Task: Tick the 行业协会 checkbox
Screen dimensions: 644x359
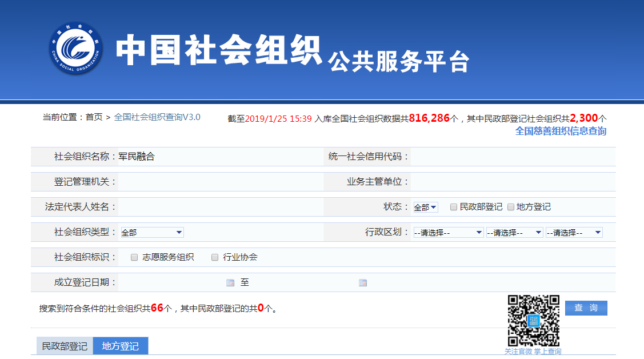Action: tap(215, 258)
